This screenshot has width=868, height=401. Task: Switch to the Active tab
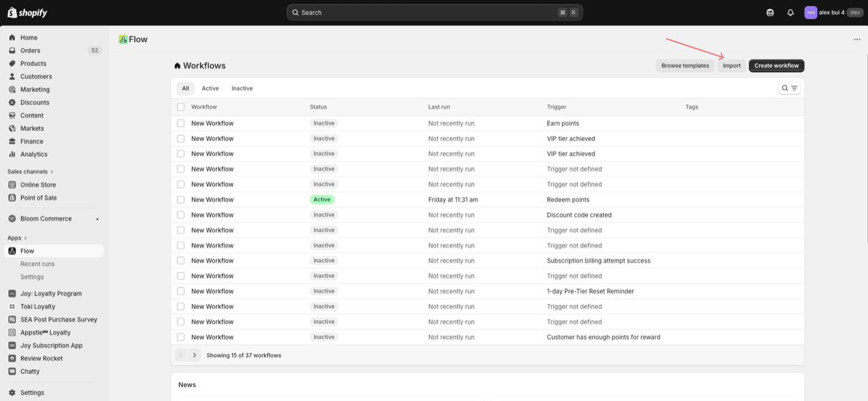point(210,88)
